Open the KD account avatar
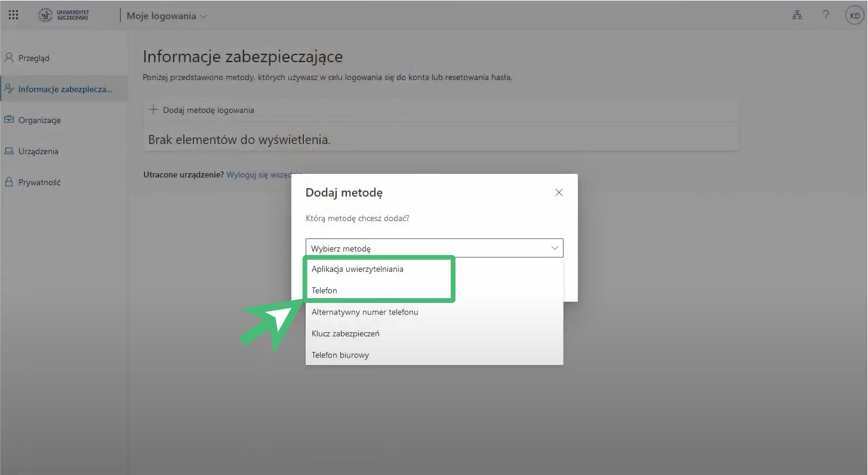The width and height of the screenshot is (868, 475). tap(854, 16)
